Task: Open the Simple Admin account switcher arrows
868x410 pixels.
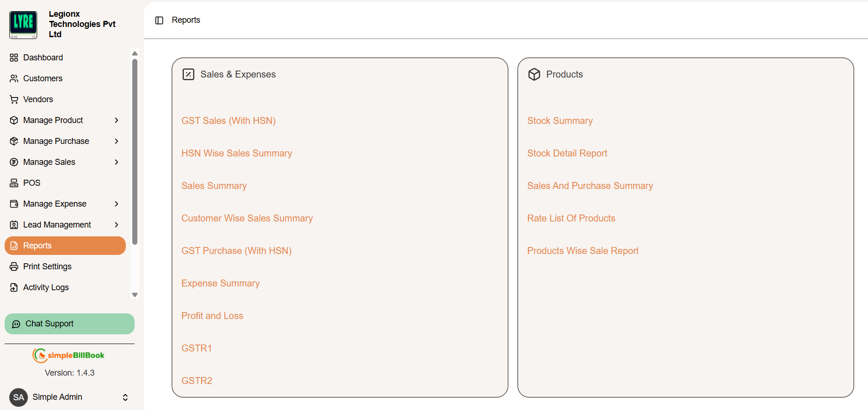Action: tap(125, 397)
